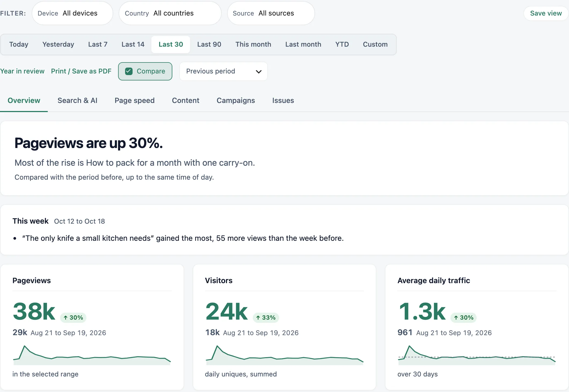Click the small kitchen knife bullet text
The width and height of the screenshot is (569, 392).
[183, 238]
